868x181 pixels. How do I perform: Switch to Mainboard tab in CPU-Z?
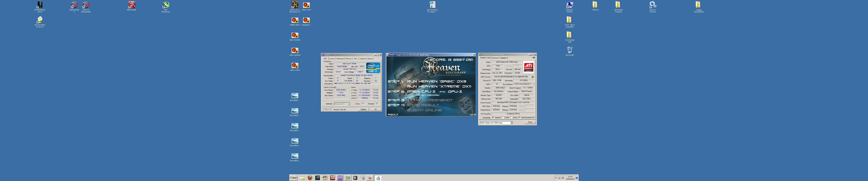(340, 59)
